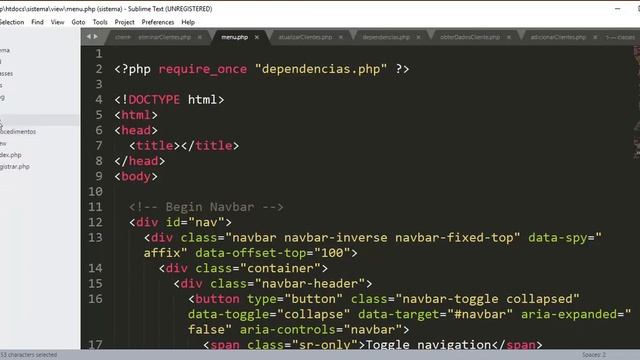Open the View menu

pyautogui.click(x=58, y=22)
